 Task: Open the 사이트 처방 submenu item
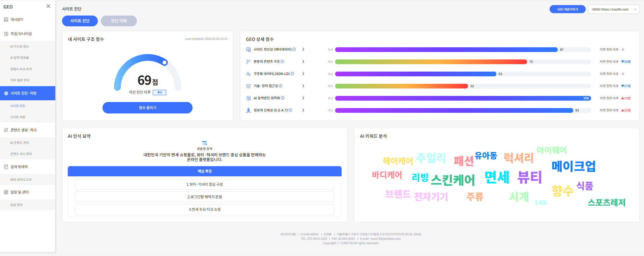click(18, 117)
